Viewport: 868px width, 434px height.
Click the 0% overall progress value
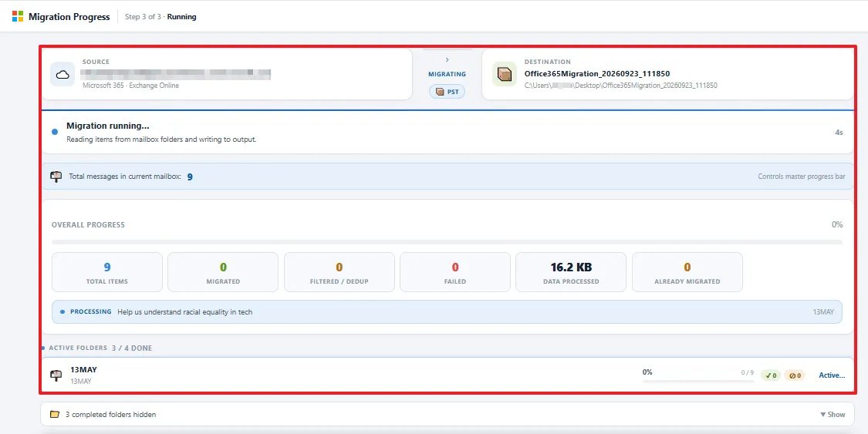[x=837, y=224]
